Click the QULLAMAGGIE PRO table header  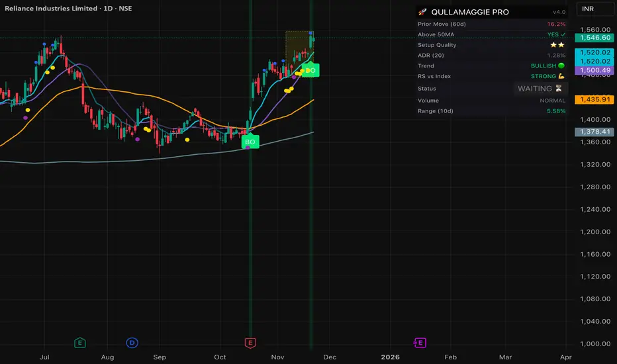tap(470, 12)
